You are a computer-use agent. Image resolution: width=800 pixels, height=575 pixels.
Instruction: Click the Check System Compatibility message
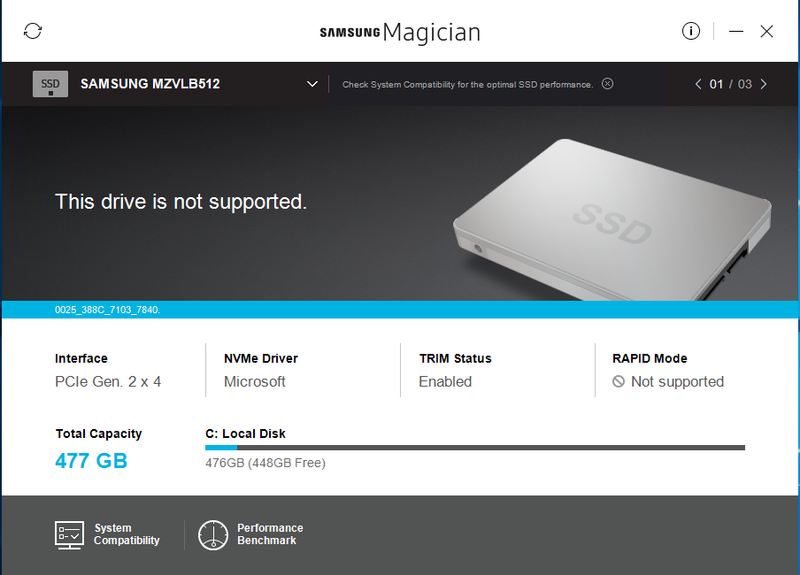tap(467, 85)
